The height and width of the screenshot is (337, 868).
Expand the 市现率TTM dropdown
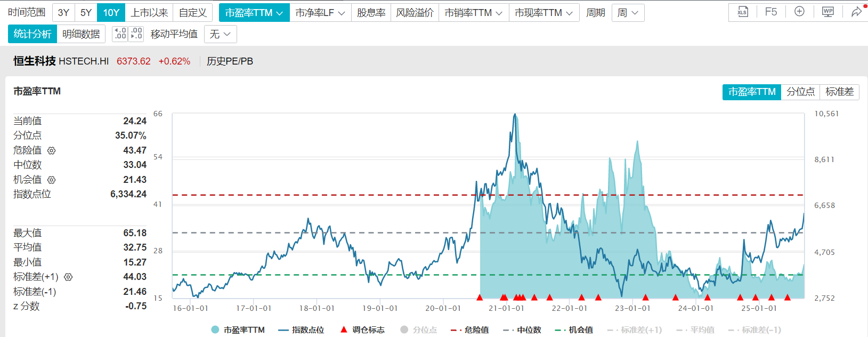tap(544, 13)
